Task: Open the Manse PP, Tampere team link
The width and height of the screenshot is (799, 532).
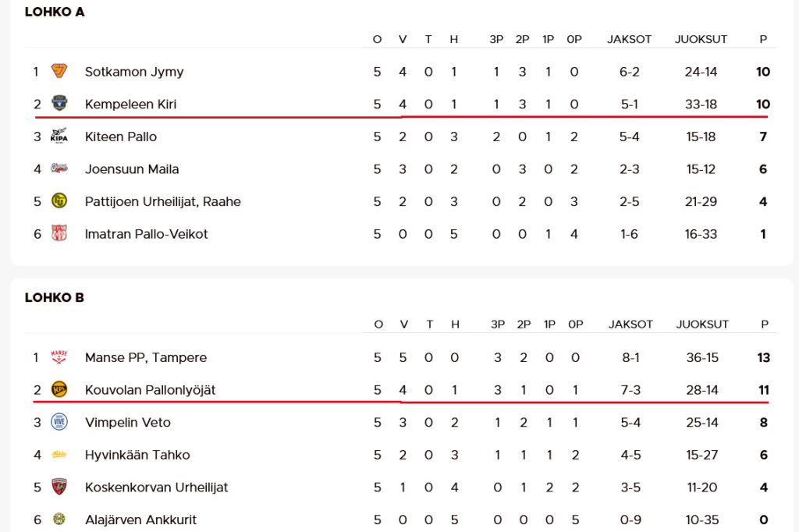Action: [x=146, y=357]
